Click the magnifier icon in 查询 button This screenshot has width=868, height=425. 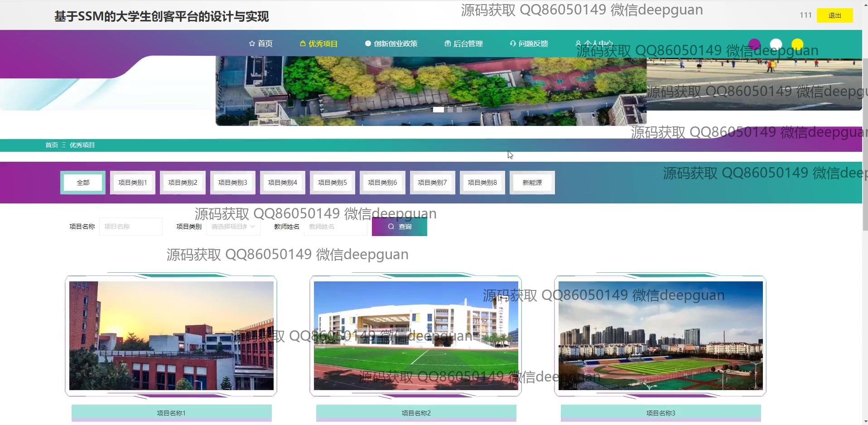[391, 227]
